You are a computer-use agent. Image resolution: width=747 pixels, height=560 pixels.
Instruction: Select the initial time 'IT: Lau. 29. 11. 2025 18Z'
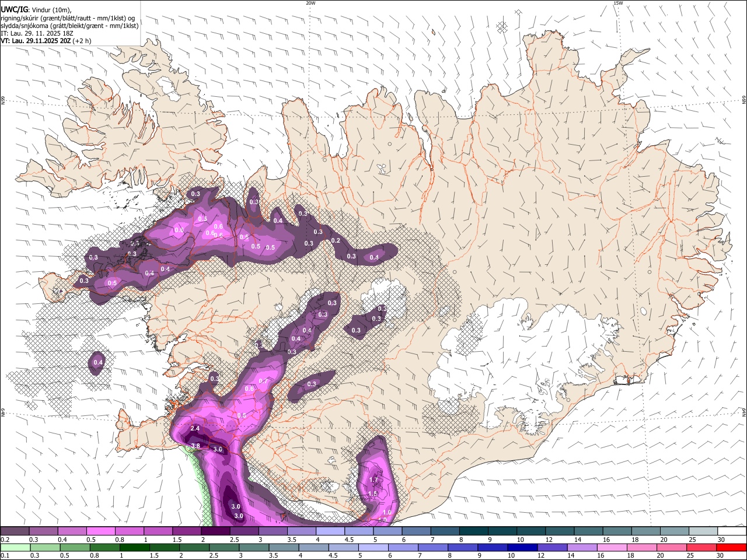(x=37, y=33)
